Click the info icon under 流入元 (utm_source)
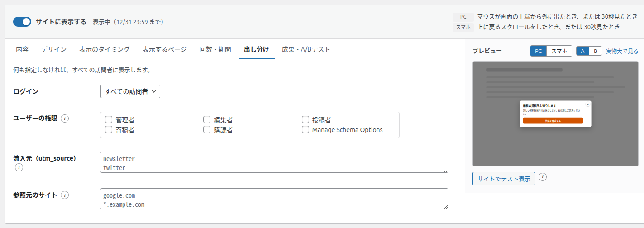This screenshot has height=228, width=644. tap(19, 168)
